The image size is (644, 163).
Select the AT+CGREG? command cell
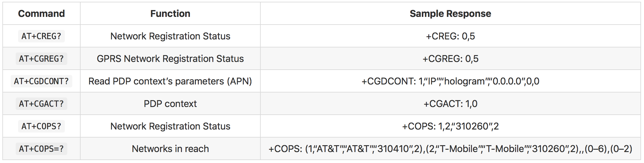point(41,59)
